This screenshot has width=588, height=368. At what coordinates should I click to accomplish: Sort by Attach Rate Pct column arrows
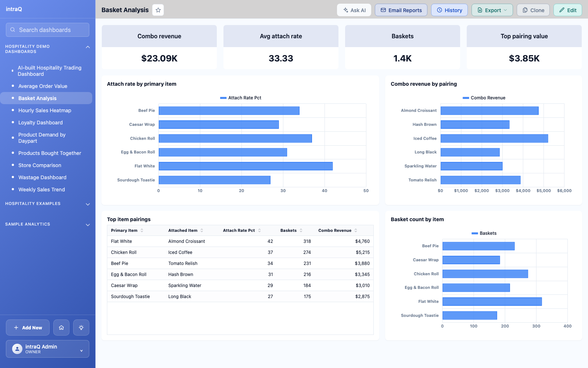click(x=259, y=230)
